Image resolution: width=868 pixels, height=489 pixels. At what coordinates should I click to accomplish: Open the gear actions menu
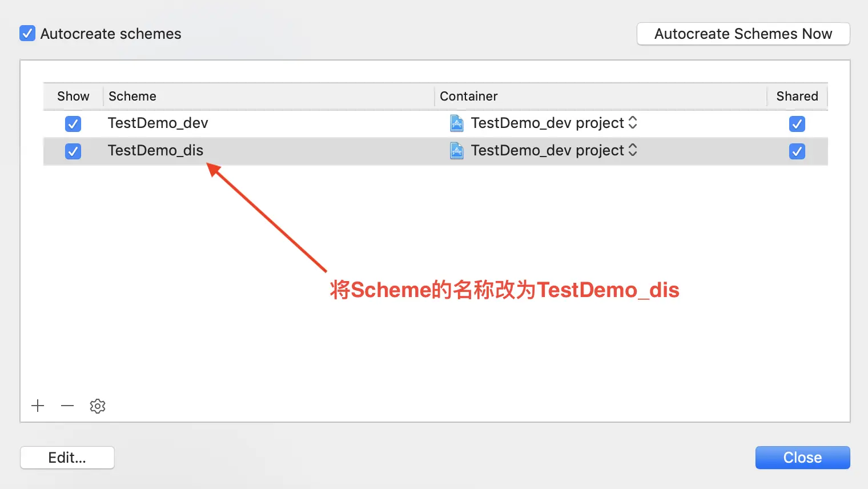coord(98,406)
